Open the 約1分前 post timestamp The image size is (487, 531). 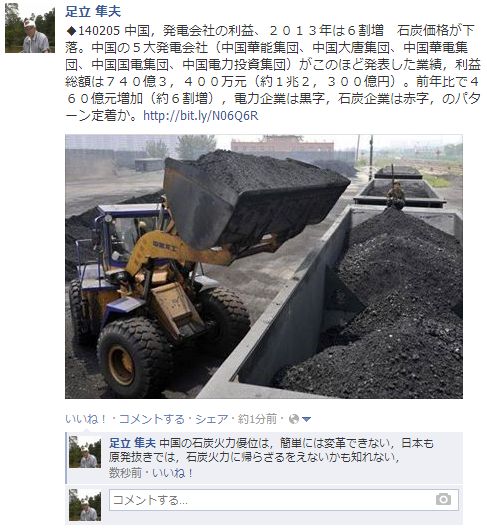pos(257,419)
